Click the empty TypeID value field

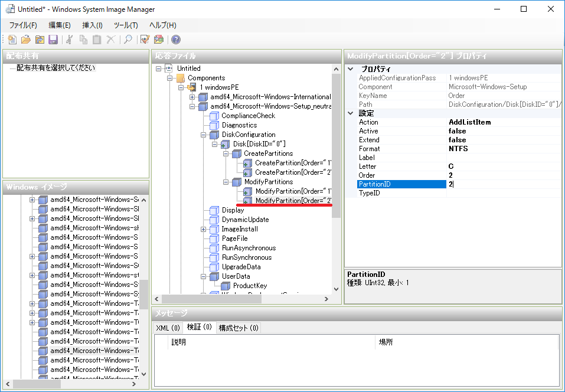point(504,193)
